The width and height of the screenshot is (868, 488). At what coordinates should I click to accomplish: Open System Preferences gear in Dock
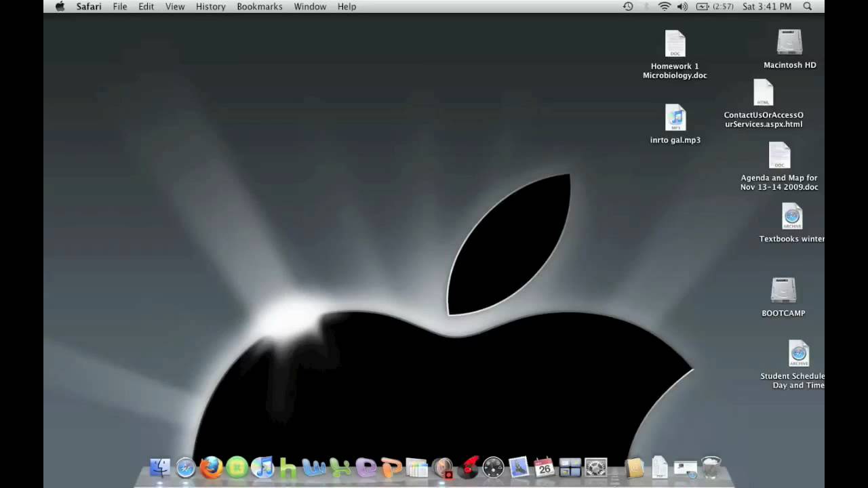click(596, 468)
